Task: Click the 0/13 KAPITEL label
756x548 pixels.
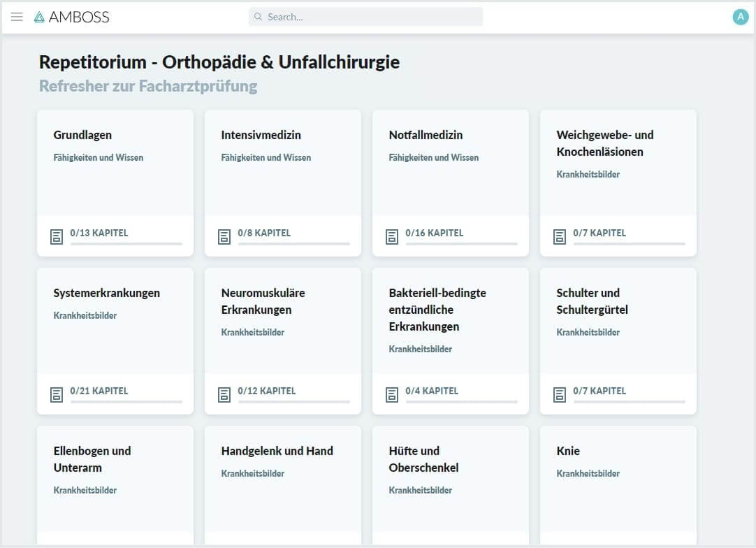Action: pyautogui.click(x=99, y=233)
